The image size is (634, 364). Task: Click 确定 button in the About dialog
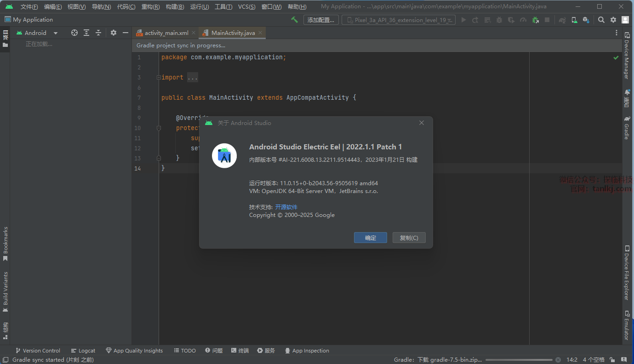(370, 238)
